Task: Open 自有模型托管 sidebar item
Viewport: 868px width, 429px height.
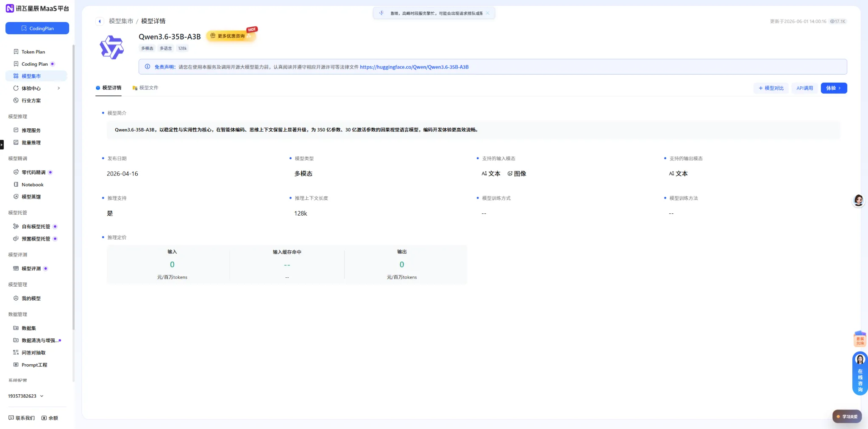Action: pyautogui.click(x=36, y=227)
